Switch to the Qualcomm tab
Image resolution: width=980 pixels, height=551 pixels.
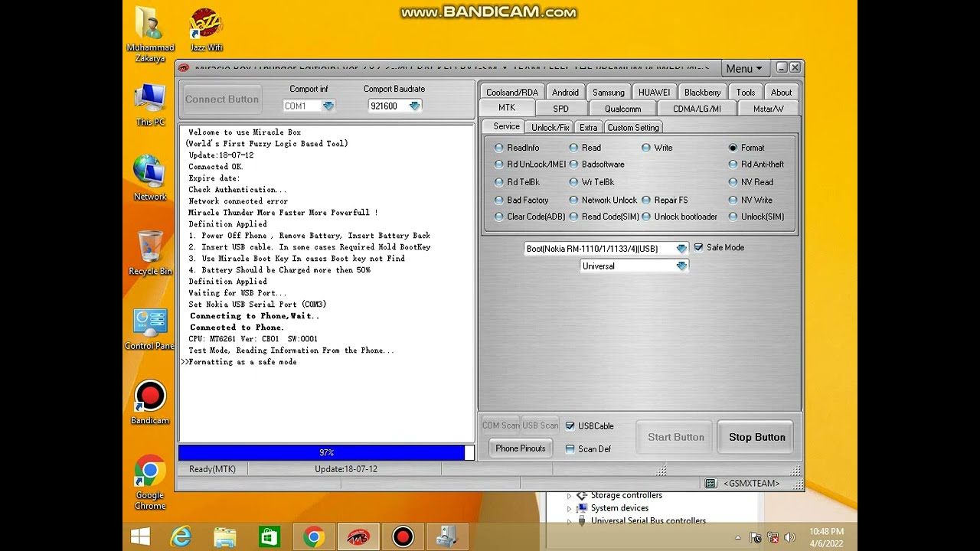coord(622,108)
